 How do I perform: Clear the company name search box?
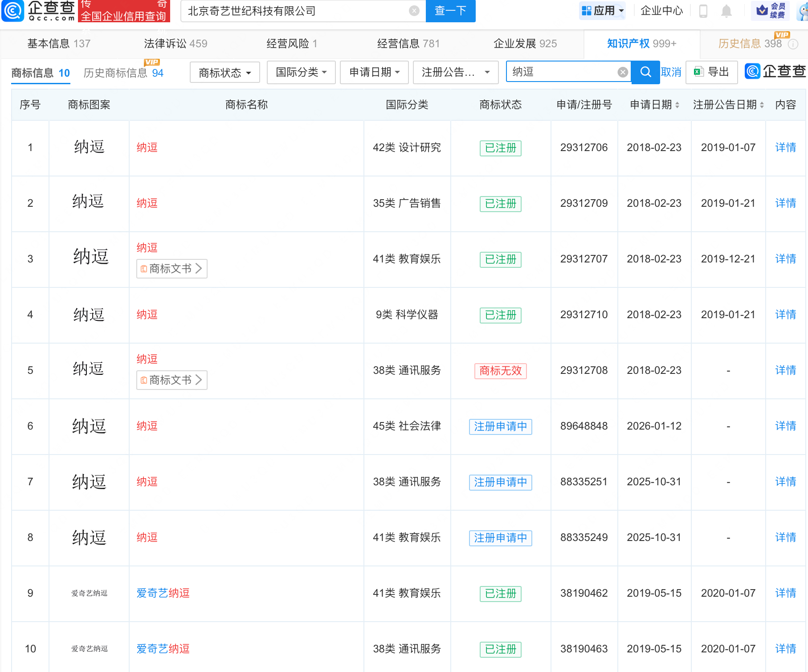(x=414, y=11)
